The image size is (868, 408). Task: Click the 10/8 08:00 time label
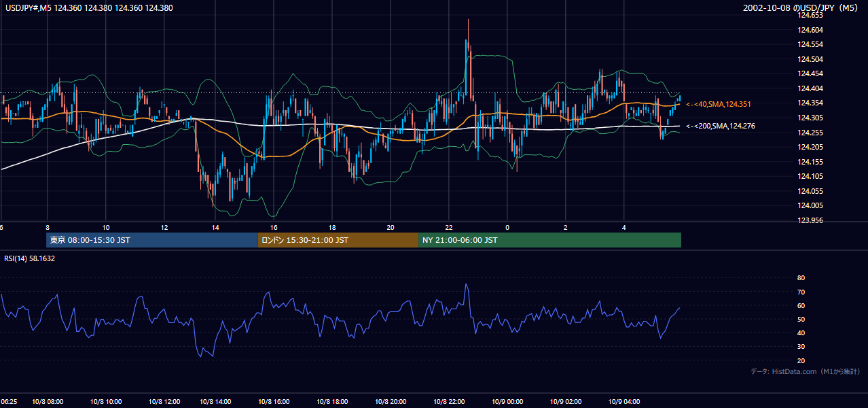[48, 402]
